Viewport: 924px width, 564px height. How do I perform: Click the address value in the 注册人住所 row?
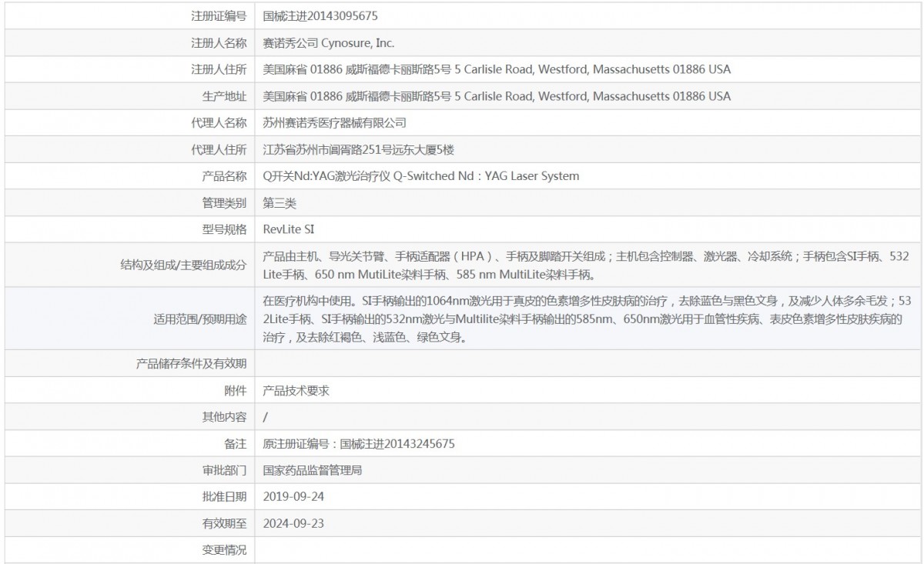(497, 69)
